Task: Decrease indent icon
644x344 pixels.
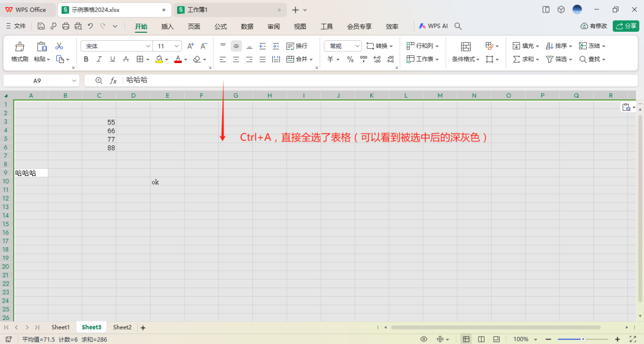Action: (x=262, y=46)
